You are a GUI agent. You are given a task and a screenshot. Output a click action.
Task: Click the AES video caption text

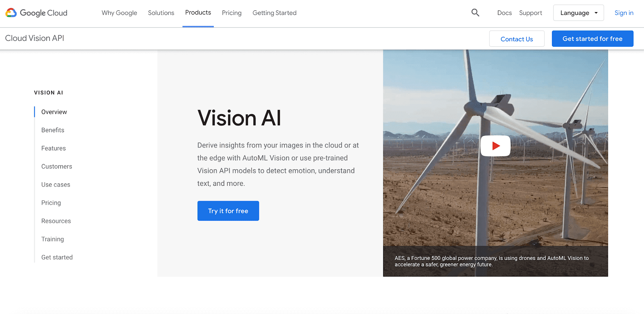(491, 261)
